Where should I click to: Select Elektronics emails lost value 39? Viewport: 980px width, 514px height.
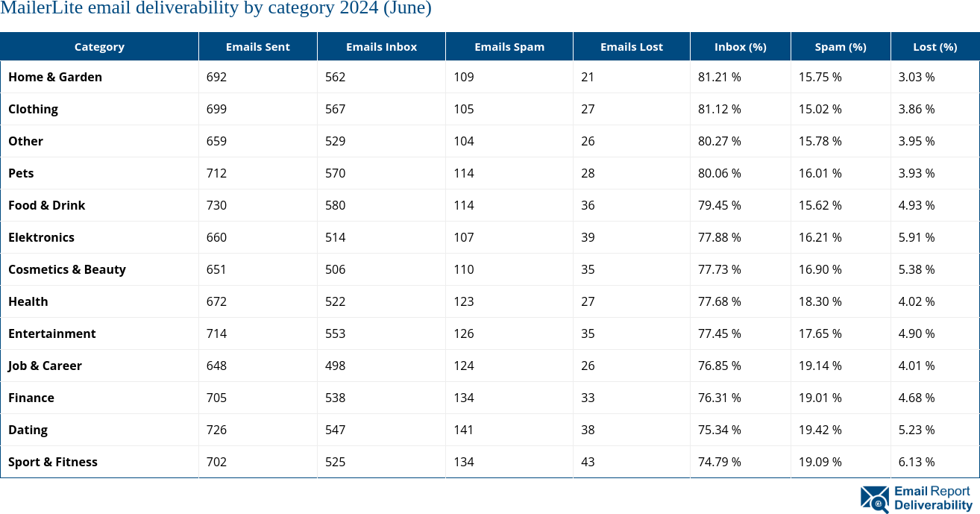click(588, 237)
